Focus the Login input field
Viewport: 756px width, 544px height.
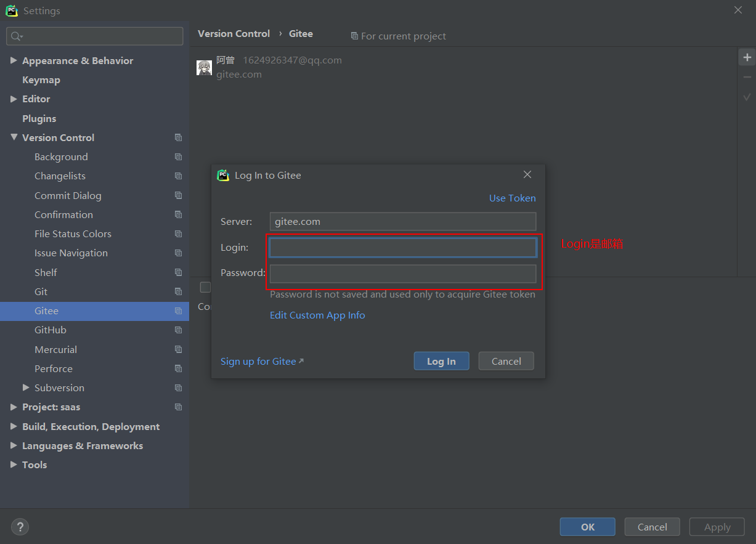tap(403, 248)
